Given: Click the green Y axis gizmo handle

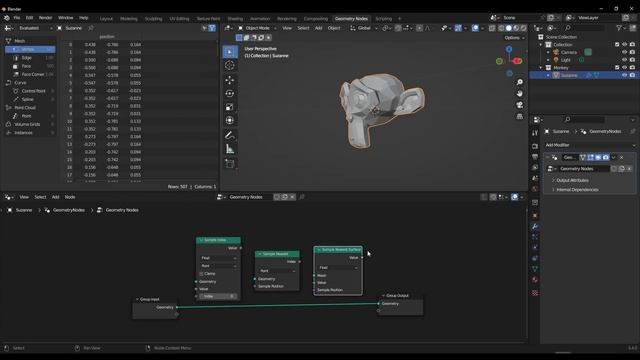Looking at the screenshot, I should 499,61.
